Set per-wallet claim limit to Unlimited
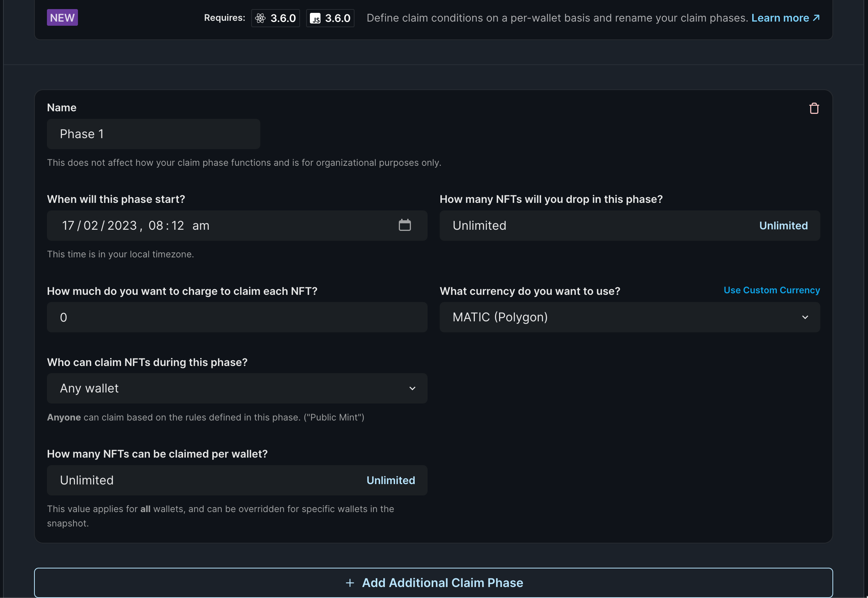Image resolution: width=868 pixels, height=598 pixels. coord(390,480)
